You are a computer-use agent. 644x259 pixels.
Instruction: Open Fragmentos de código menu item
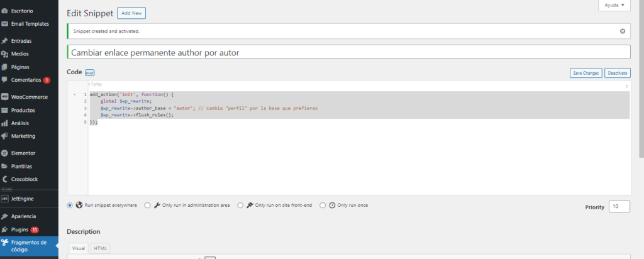point(29,246)
